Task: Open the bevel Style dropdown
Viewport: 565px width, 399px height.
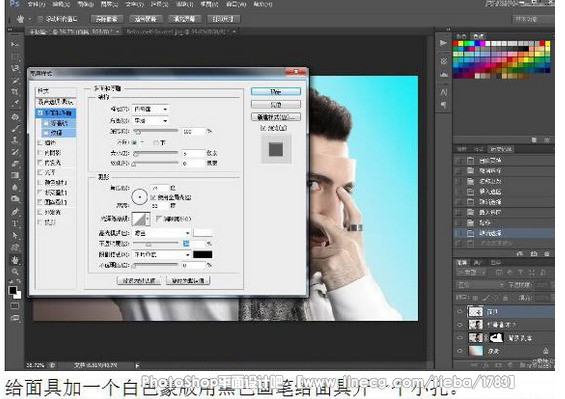Action: tap(150, 109)
